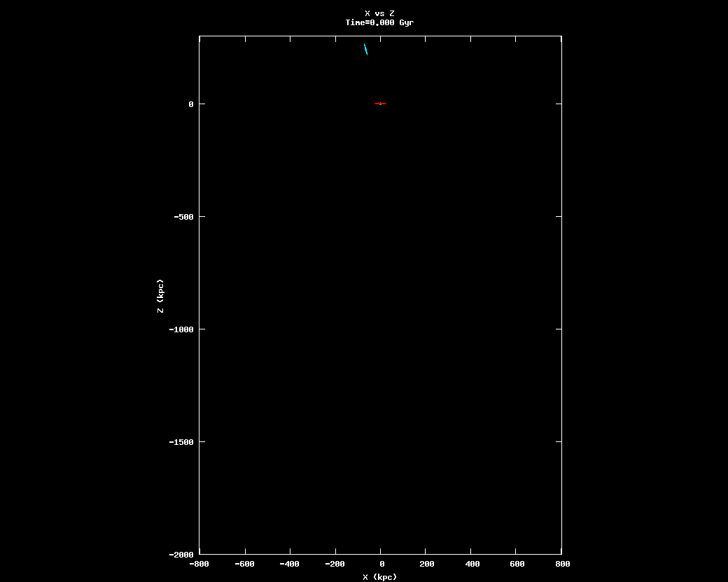Click the -400 tick label on the X axis

click(290, 564)
